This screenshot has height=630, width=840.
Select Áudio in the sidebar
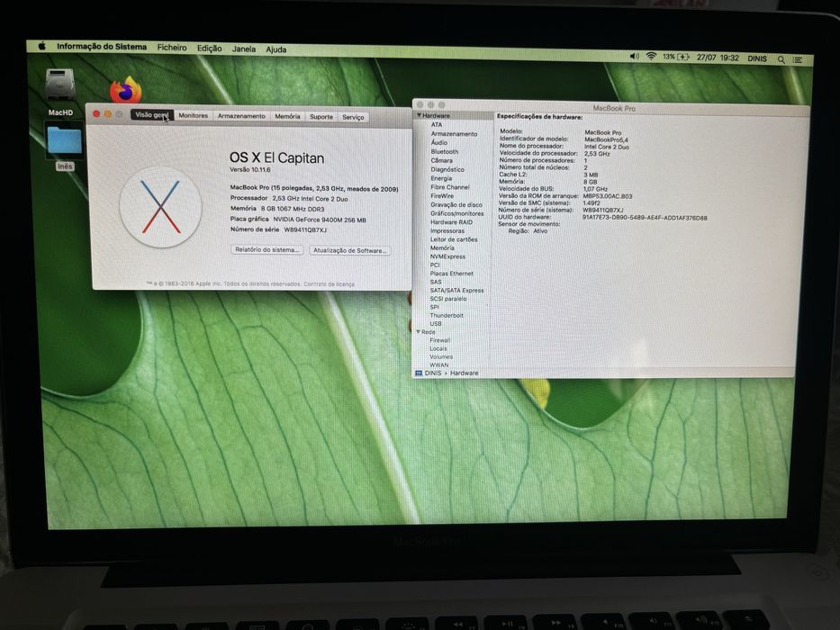pyautogui.click(x=438, y=142)
